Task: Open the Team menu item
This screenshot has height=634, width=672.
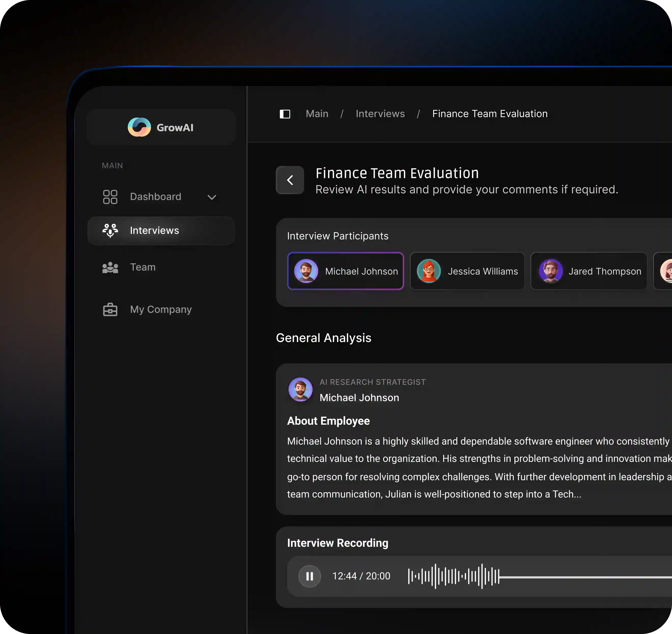Action: (x=143, y=267)
